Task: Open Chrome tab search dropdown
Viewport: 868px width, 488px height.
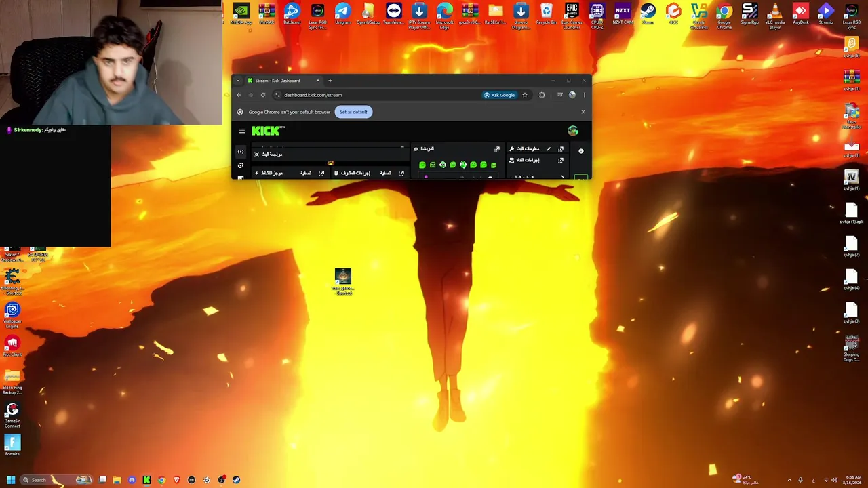Action: [x=238, y=81]
